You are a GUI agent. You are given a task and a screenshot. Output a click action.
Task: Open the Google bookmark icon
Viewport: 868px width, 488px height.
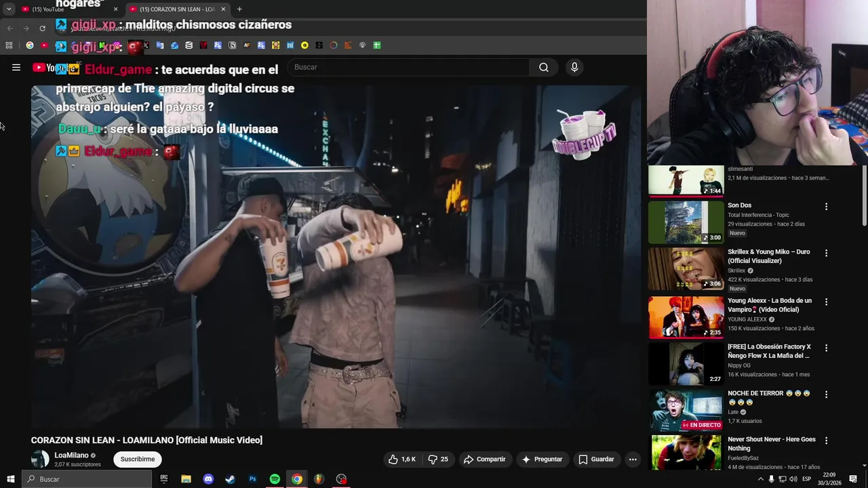[29, 45]
